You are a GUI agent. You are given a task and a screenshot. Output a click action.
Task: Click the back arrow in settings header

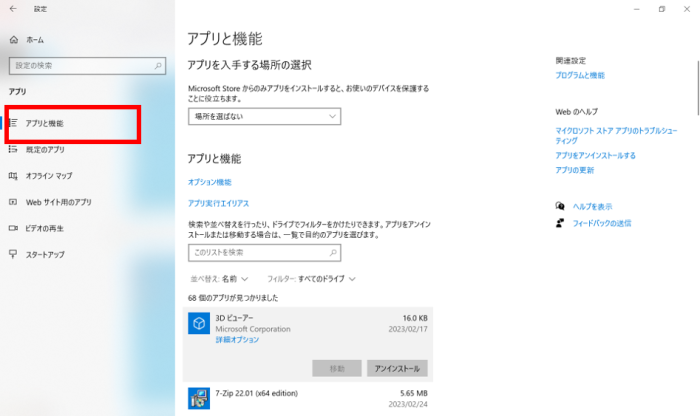13,9
